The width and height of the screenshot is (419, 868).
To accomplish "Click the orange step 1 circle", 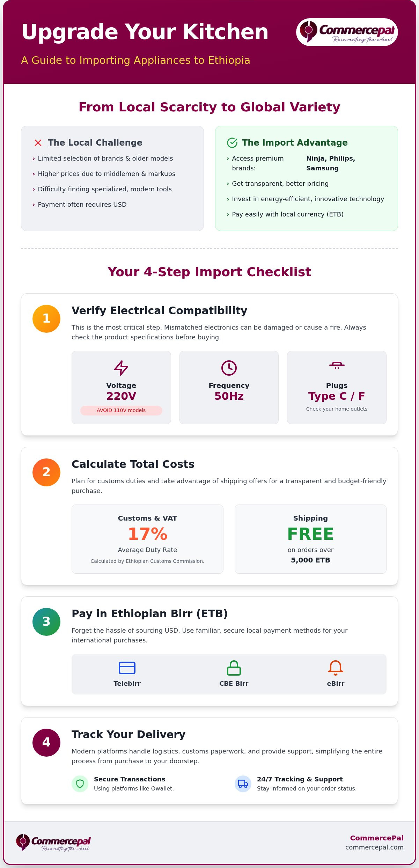I will (46, 319).
